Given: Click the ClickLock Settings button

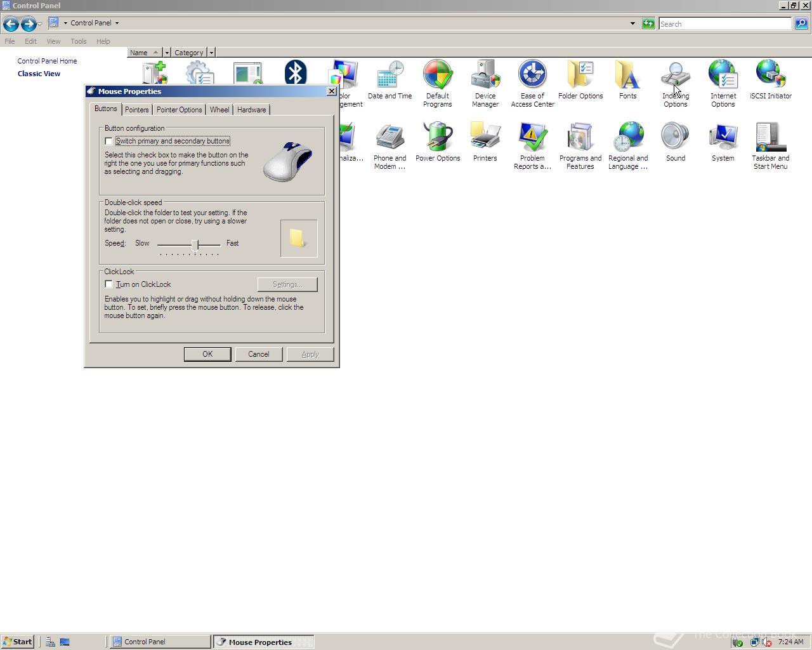Looking at the screenshot, I should click(x=287, y=284).
